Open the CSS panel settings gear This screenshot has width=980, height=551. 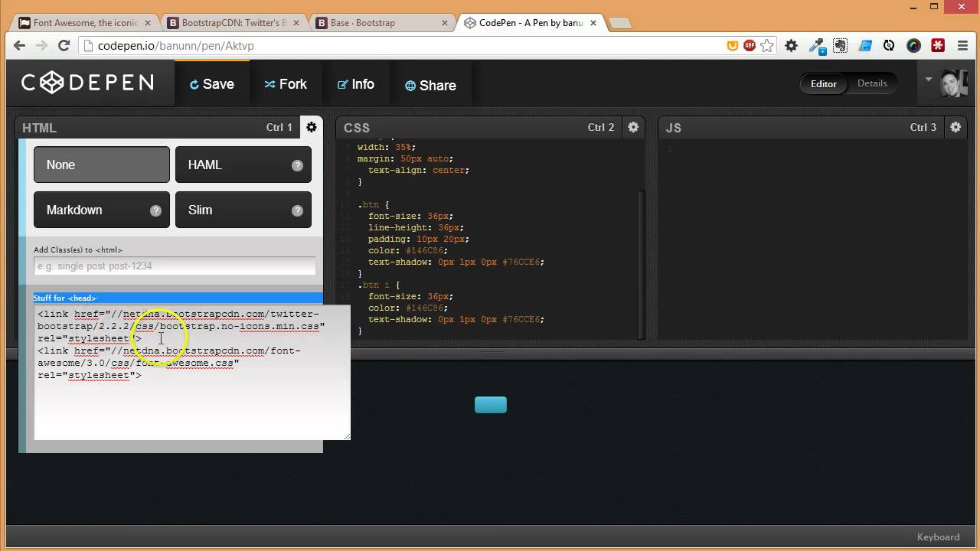633,127
